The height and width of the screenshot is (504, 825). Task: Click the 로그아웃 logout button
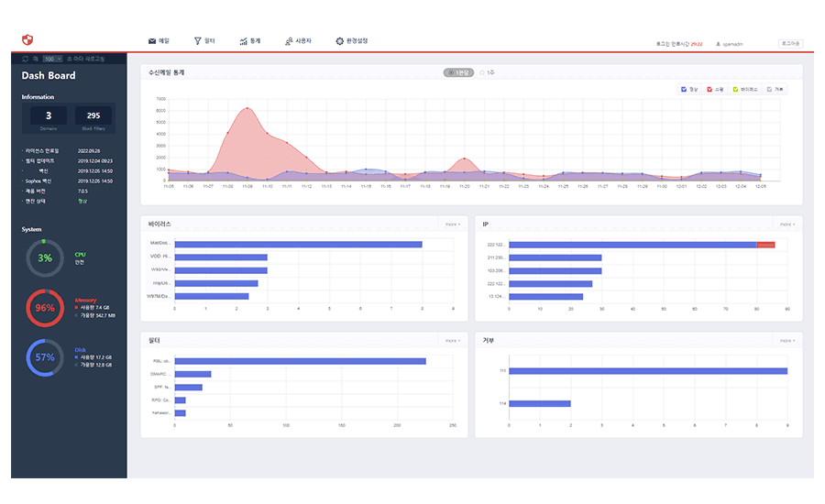point(790,44)
